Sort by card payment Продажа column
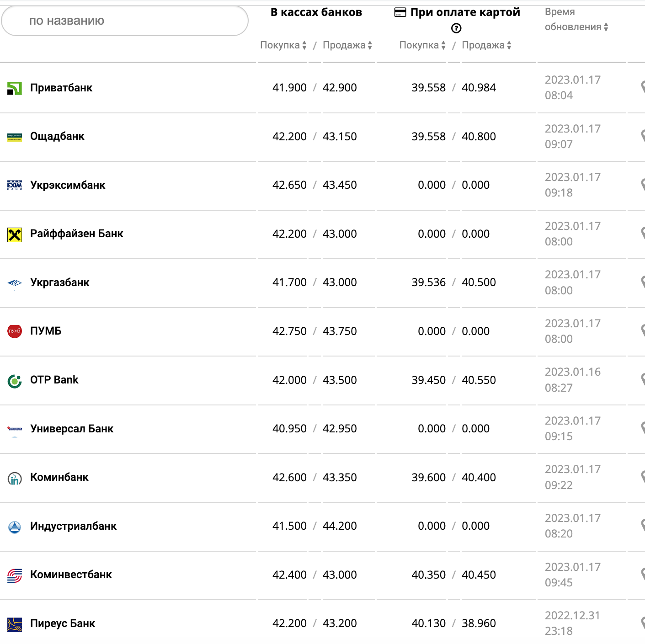645x644 pixels. (486, 45)
